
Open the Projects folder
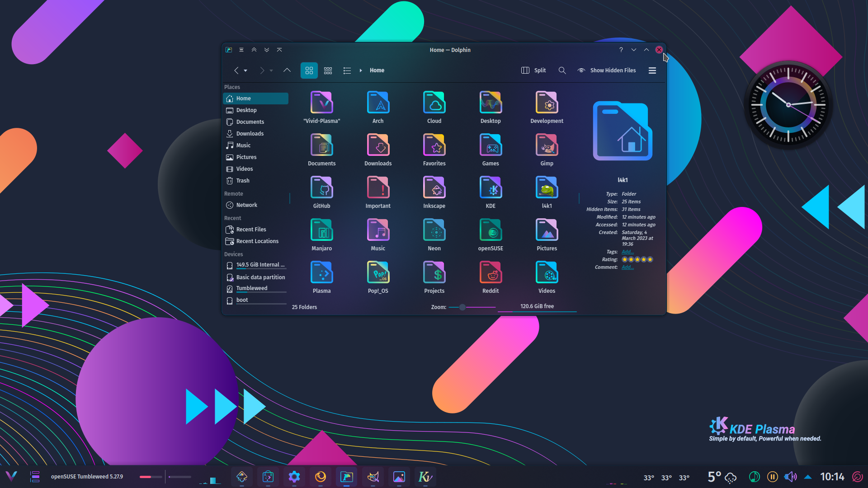[434, 277]
